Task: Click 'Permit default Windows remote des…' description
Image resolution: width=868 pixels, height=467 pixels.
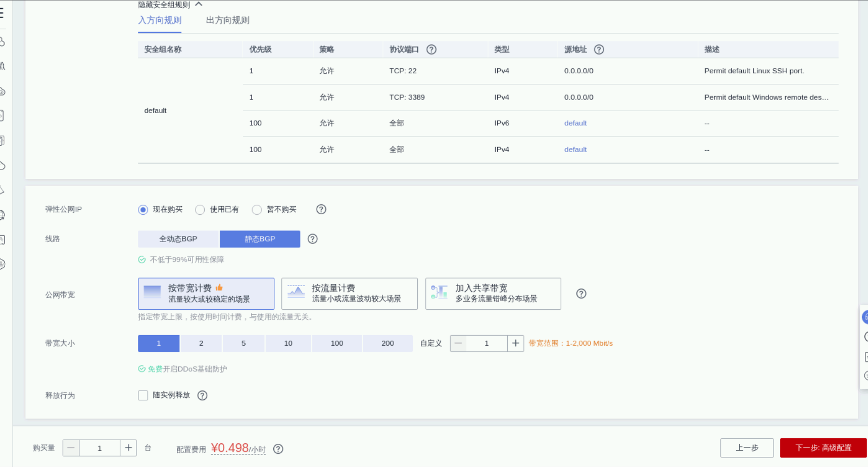Action: (x=766, y=97)
